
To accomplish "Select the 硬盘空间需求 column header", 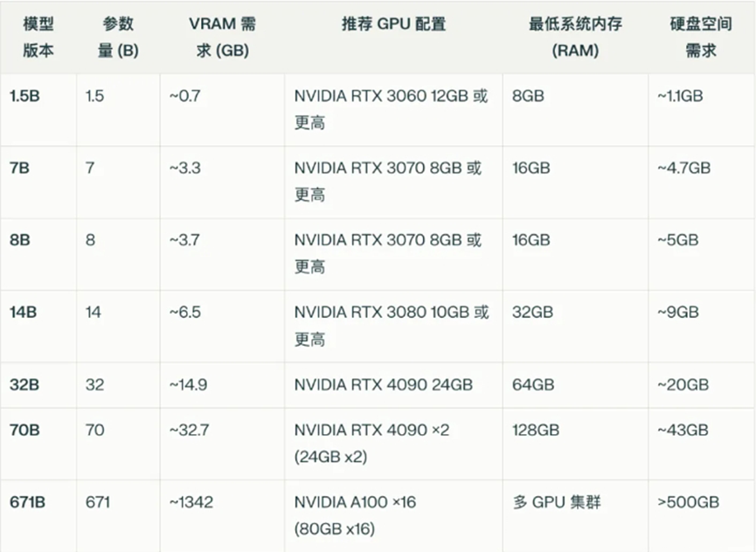I will coord(701,37).
